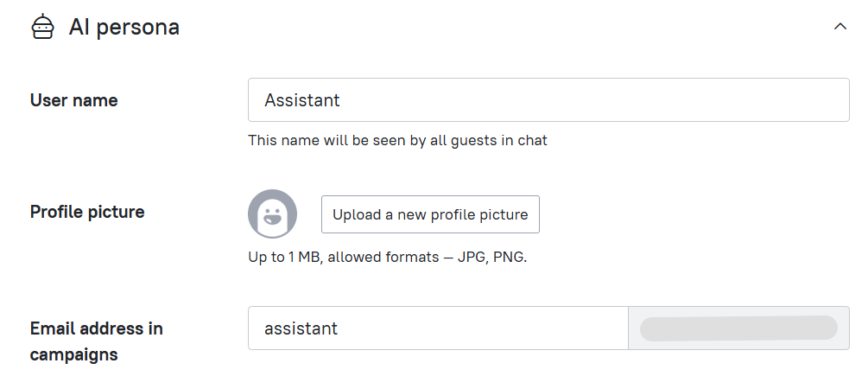Click the AI persona section heading

click(124, 27)
